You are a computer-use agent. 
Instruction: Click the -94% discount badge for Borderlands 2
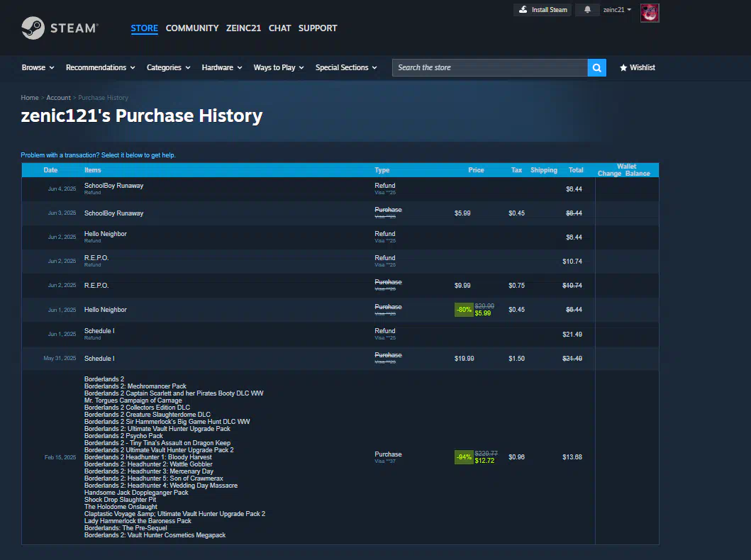[x=464, y=457]
